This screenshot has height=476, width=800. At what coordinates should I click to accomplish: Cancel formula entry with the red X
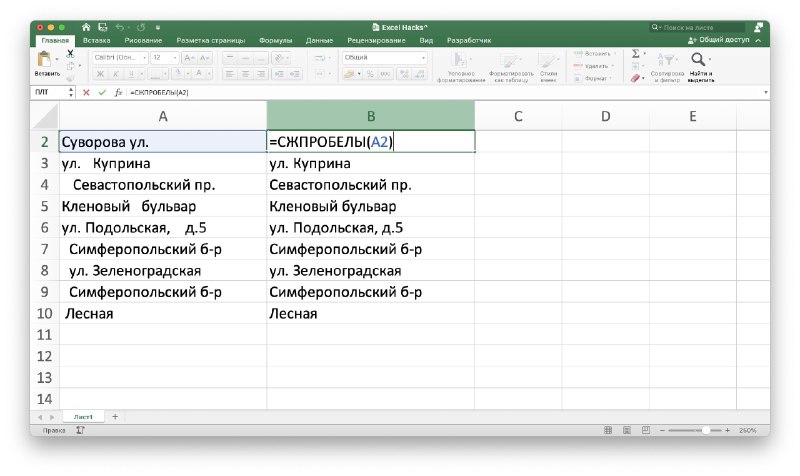[86, 92]
